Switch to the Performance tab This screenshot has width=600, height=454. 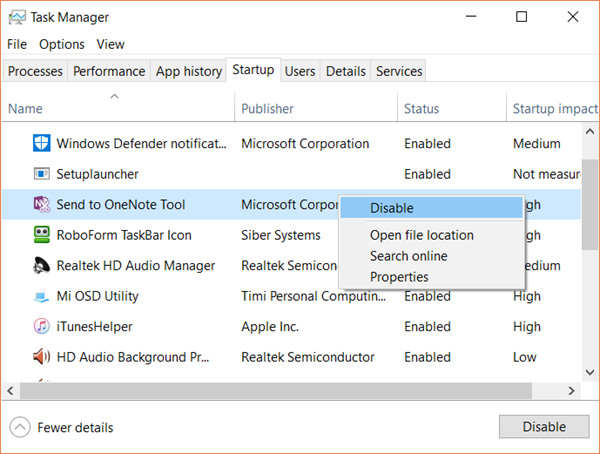click(x=109, y=71)
